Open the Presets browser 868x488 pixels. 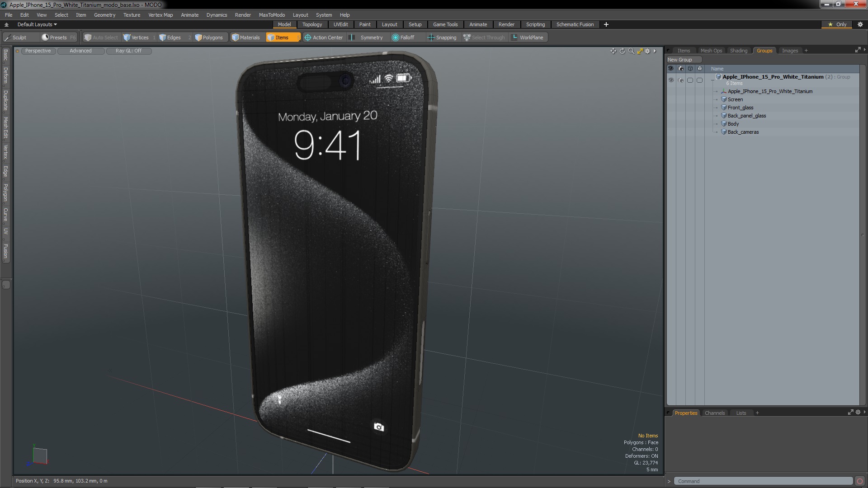tap(59, 38)
